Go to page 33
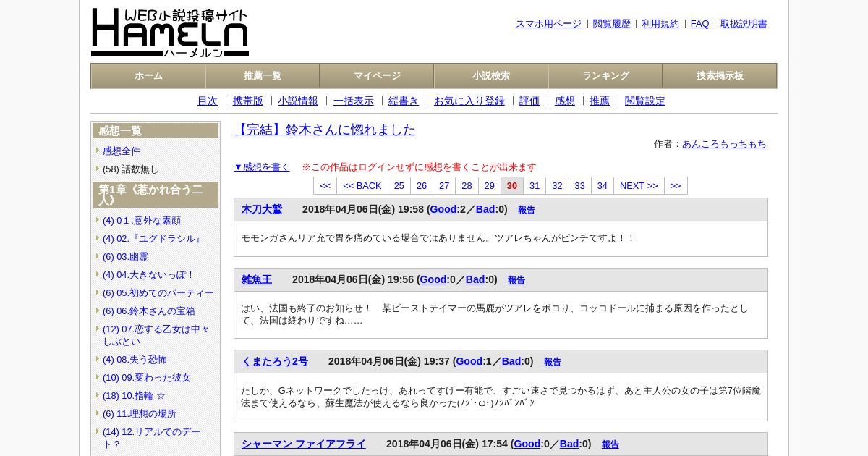The height and width of the screenshot is (456, 868). [x=580, y=186]
